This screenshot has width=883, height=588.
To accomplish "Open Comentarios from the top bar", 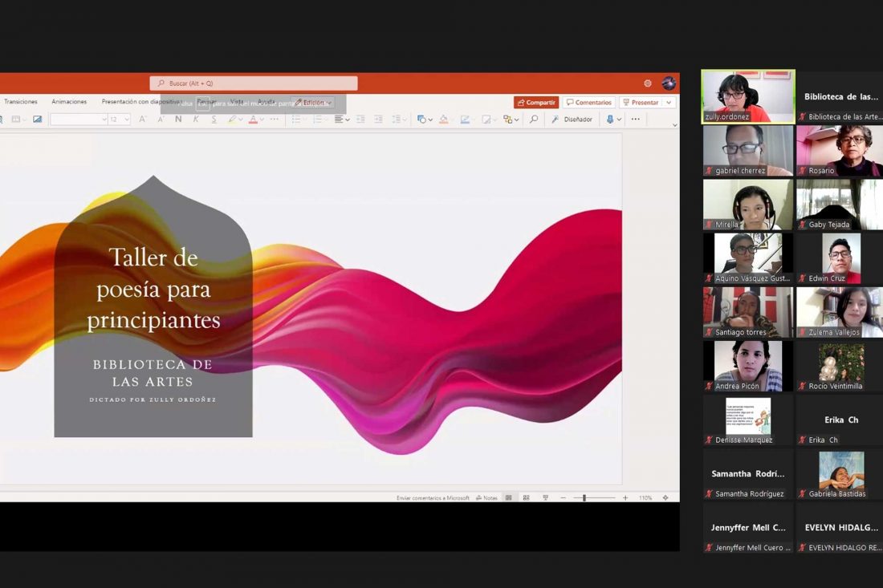I will point(588,102).
